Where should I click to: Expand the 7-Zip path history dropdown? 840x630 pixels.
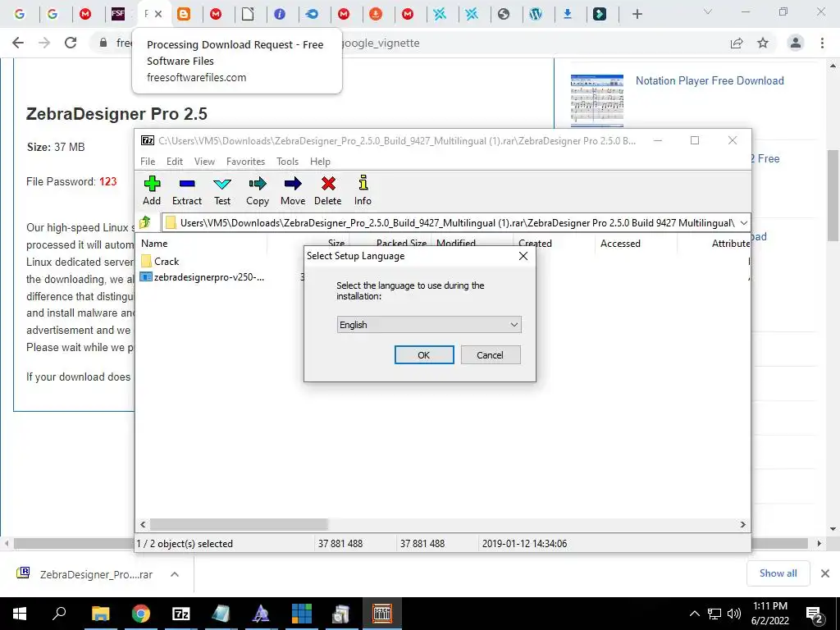743,223
